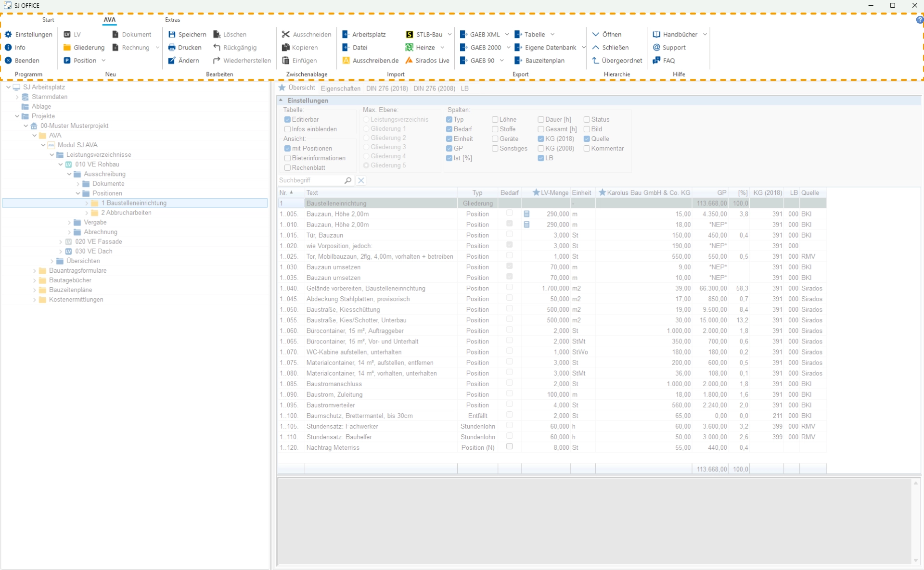Open the Handbücher help icon
The image size is (924, 570).
click(656, 34)
